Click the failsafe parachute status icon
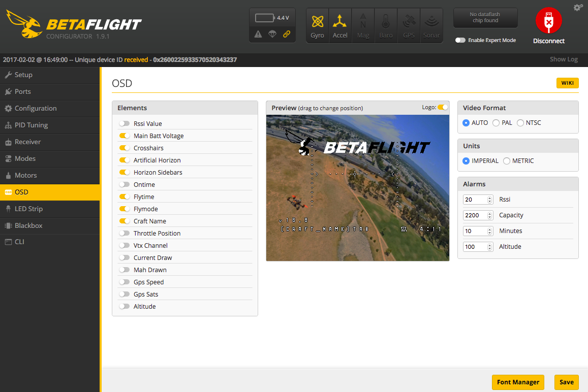 tap(272, 34)
